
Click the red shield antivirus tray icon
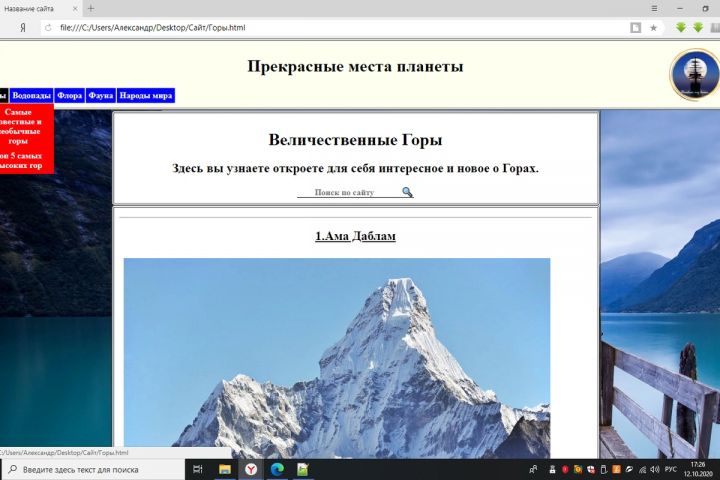(565, 469)
